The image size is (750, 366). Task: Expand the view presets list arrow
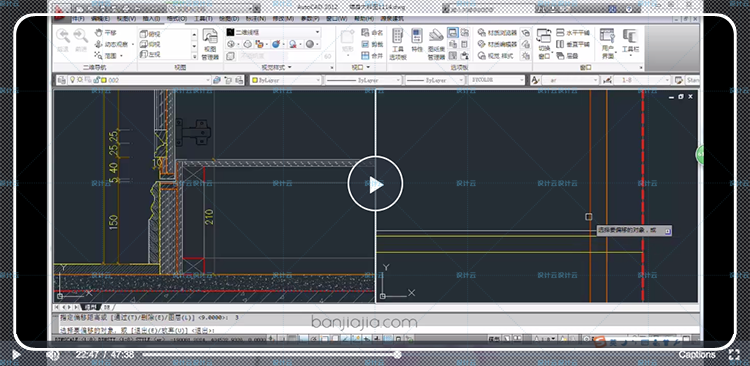(x=194, y=55)
